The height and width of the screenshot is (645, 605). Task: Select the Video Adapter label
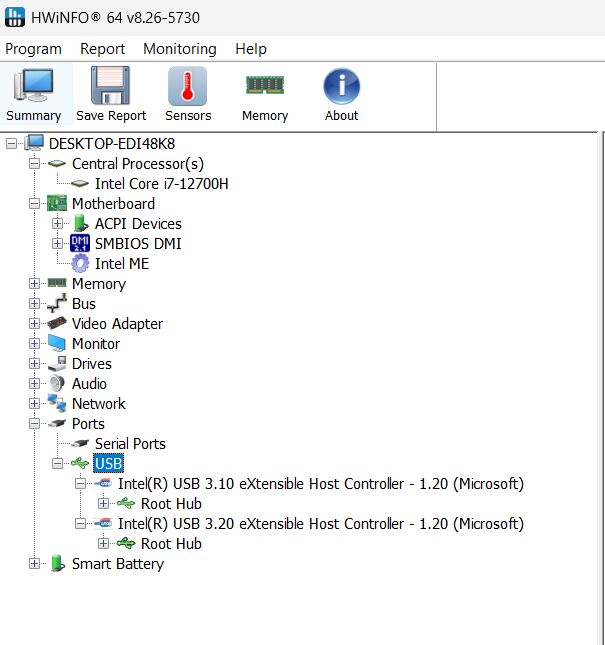coord(117,324)
